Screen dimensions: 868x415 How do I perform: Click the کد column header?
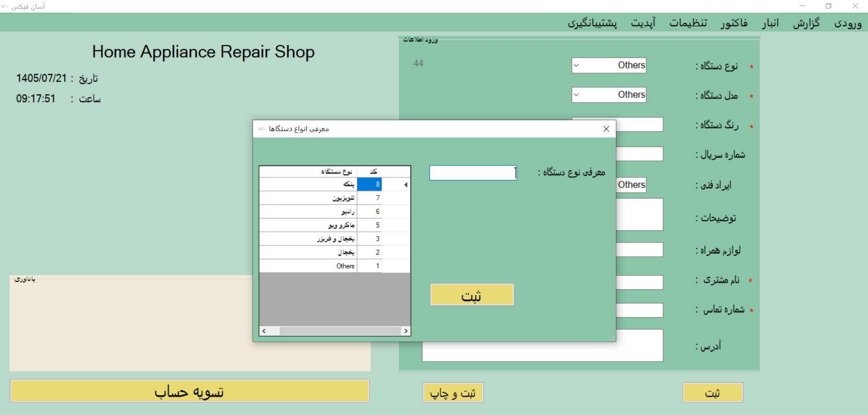pos(370,171)
